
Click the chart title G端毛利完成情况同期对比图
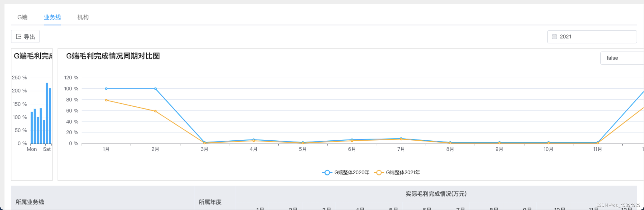pyautogui.click(x=113, y=56)
